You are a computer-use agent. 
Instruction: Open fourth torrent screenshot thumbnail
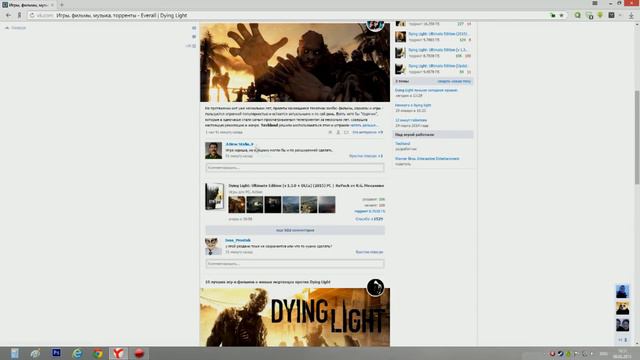(291, 204)
